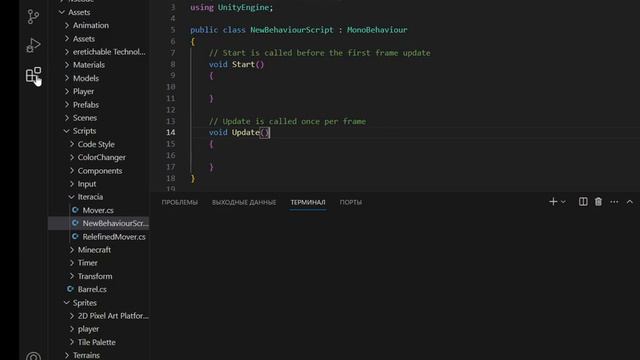
Task: Split the terminal panel
Action: click(583, 202)
